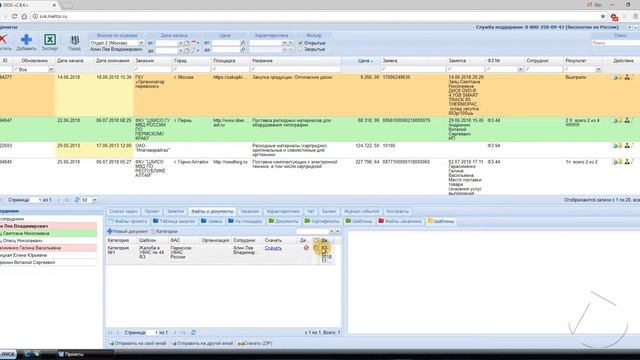Refresh the documents grid paging icon

point(193,333)
